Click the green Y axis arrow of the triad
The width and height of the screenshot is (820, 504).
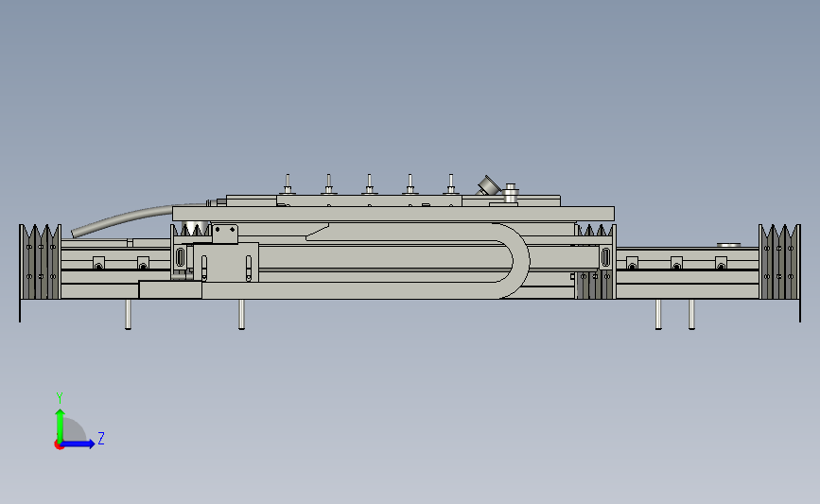61,425
